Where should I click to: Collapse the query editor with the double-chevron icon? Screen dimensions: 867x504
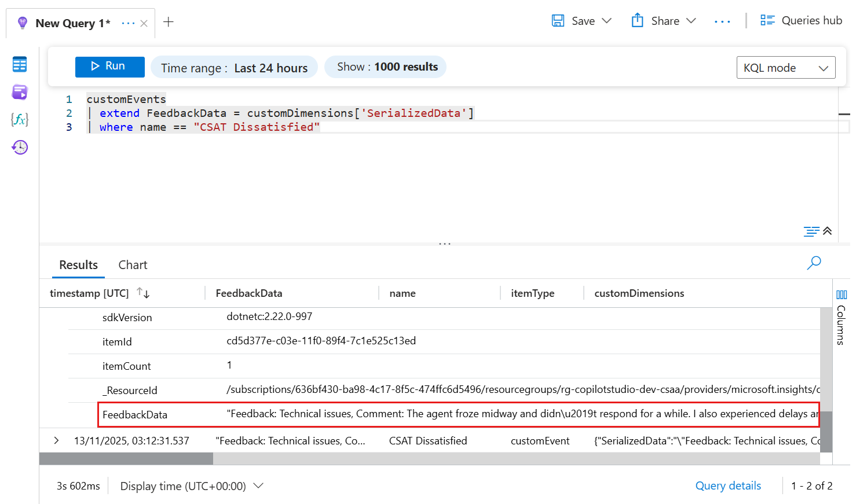827,231
